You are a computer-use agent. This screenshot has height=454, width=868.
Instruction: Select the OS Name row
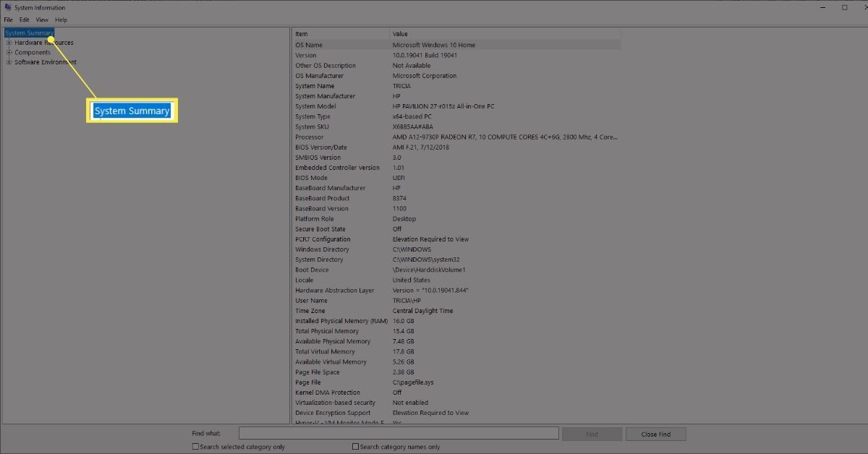[x=456, y=45]
